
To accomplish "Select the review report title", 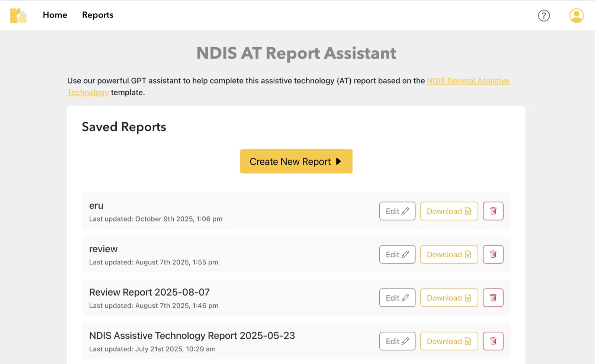I will 103,249.
